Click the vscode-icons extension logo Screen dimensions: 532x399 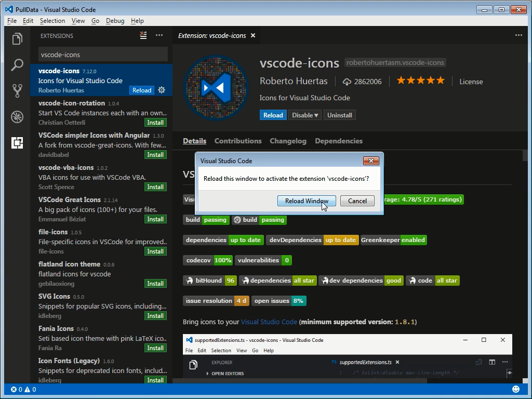216,88
